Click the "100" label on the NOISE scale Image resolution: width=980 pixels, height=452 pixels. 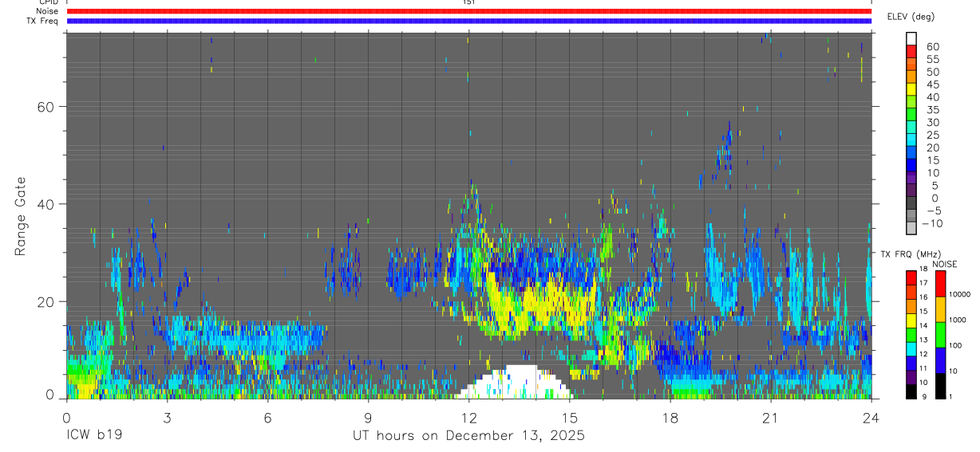955,346
